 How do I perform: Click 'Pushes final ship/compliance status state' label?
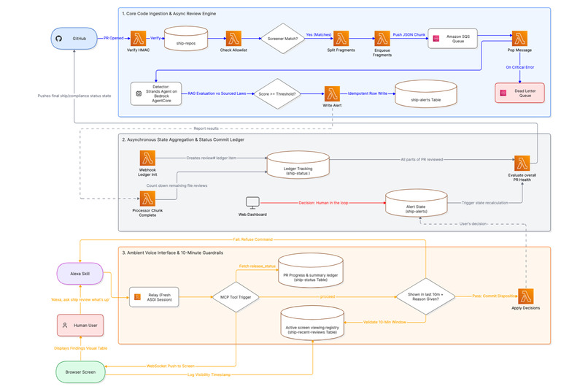pyautogui.click(x=74, y=96)
